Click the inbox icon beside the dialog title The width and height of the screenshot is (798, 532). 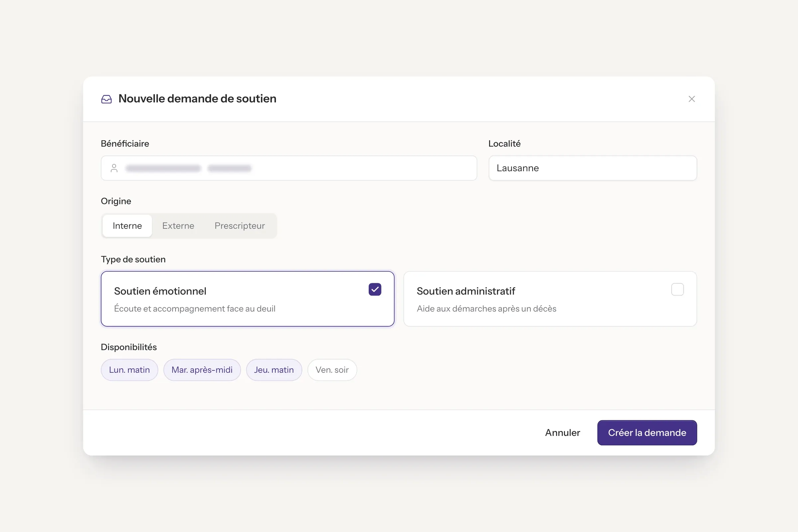pos(106,99)
